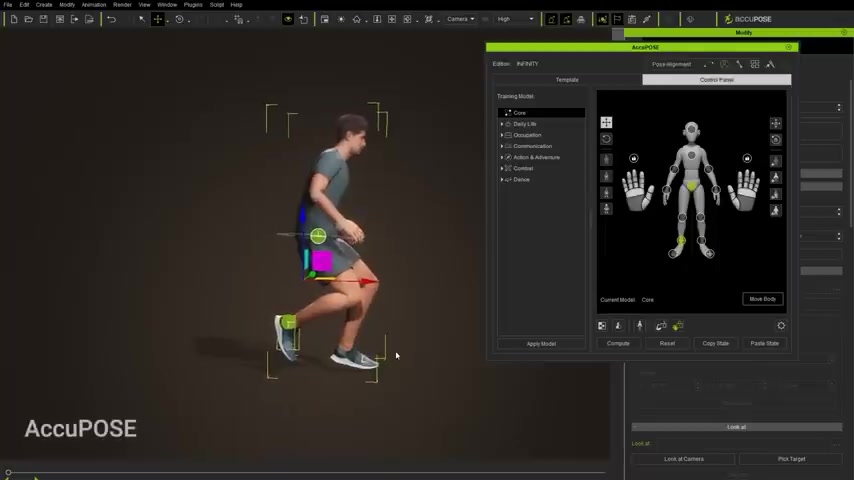Viewport: 854px width, 480px height.
Task: Click the Pick Target button
Action: click(791, 459)
